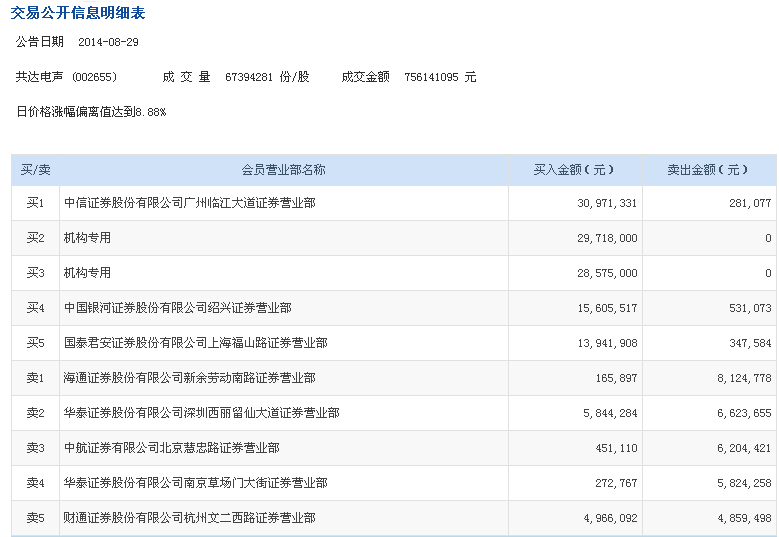779x537 pixels.
Task: Select the 买2 row label
Action: click(x=35, y=238)
